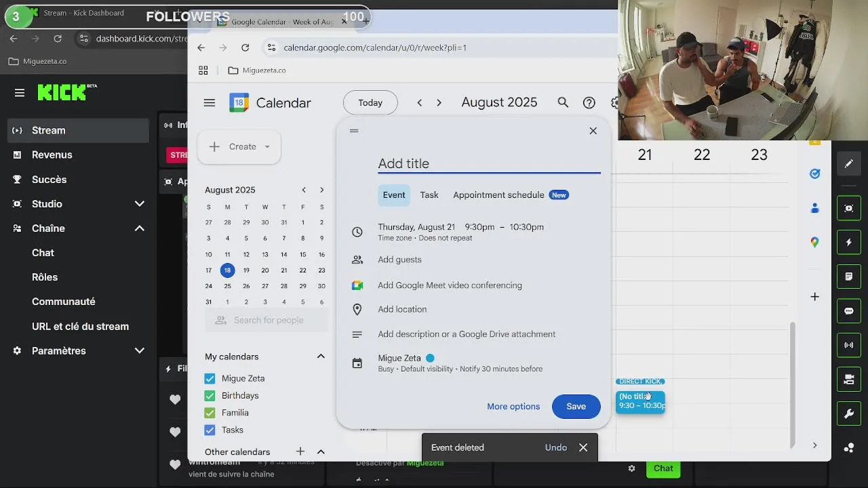The height and width of the screenshot is (488, 868).
Task: Switch to the Task tab
Action: (429, 195)
